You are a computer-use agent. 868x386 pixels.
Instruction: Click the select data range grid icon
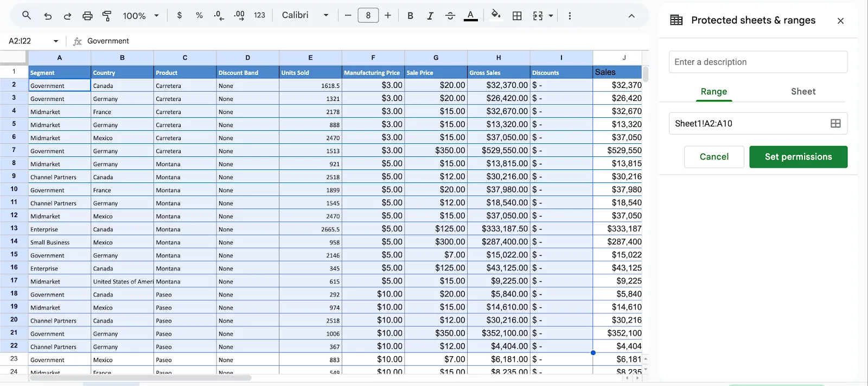pos(835,124)
